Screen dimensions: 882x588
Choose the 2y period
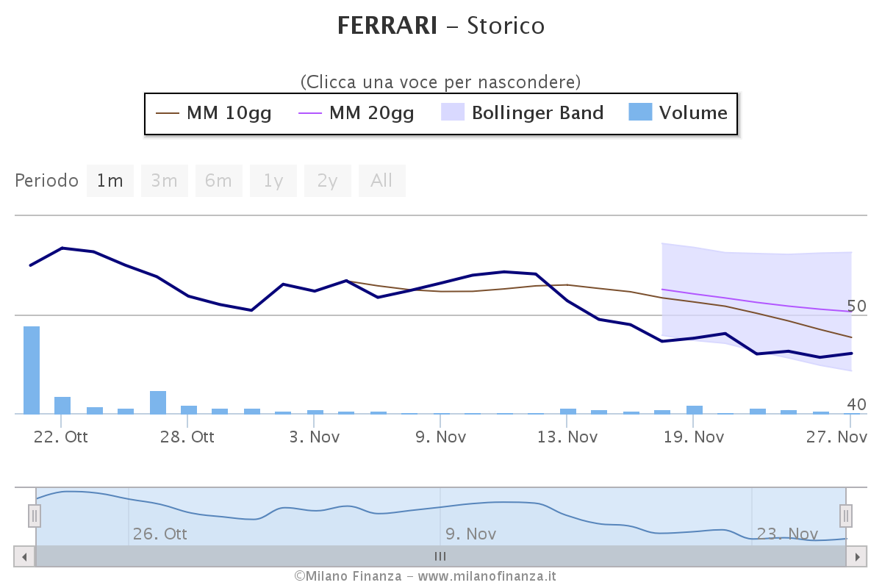tap(328, 181)
